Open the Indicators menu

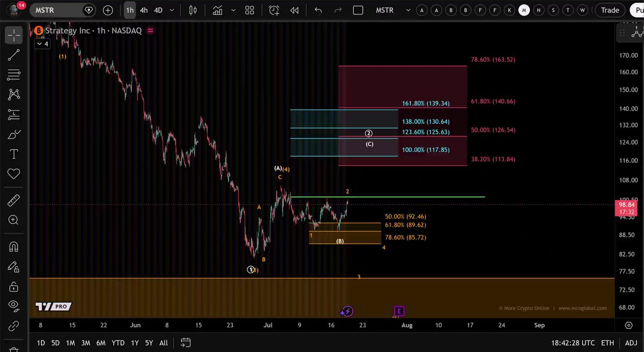(x=217, y=10)
